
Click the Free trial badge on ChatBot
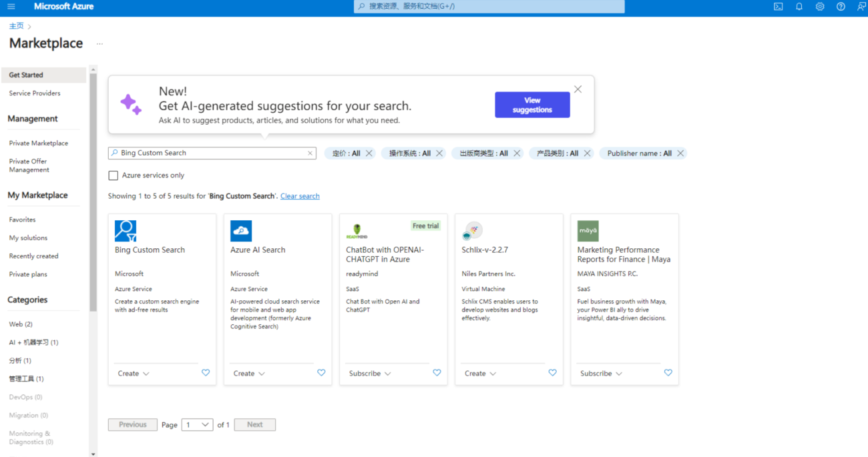tap(426, 226)
